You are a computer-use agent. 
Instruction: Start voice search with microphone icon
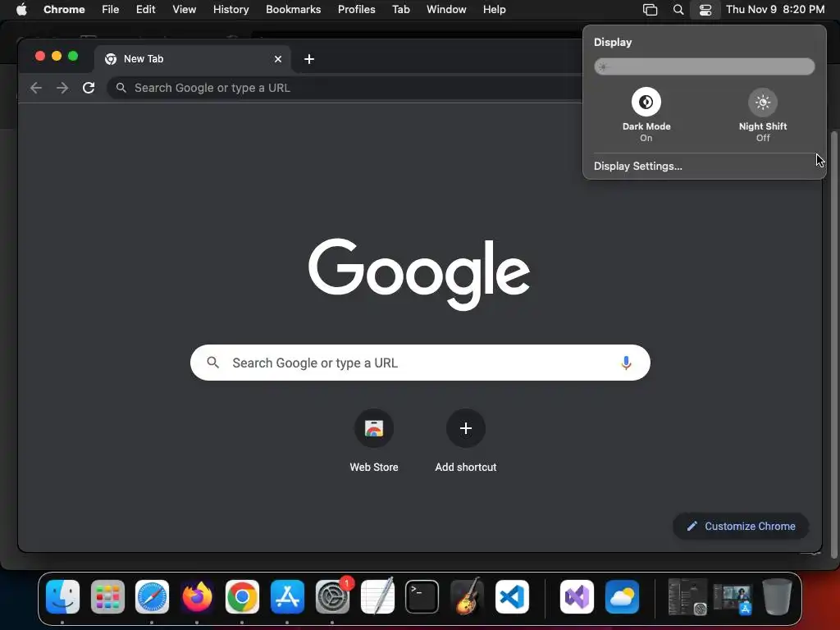(626, 363)
